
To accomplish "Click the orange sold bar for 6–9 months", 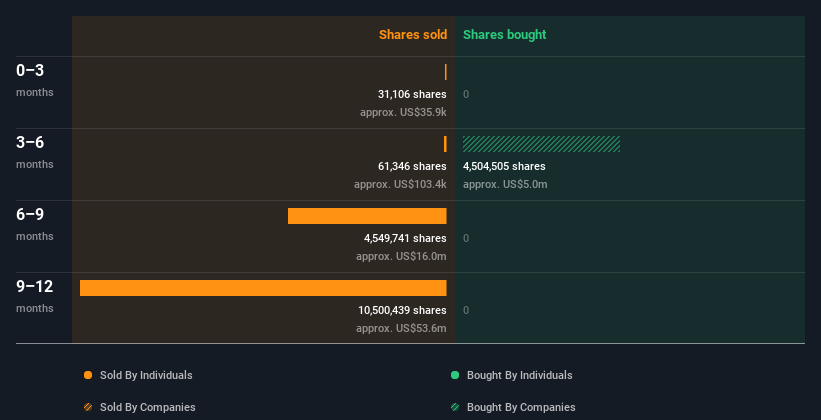I will coord(367,216).
